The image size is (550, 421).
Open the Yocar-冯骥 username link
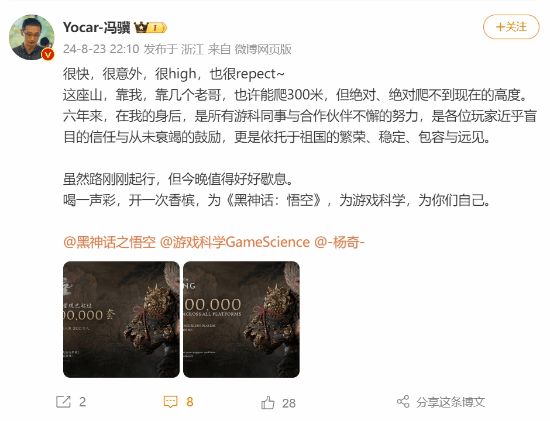click(97, 27)
